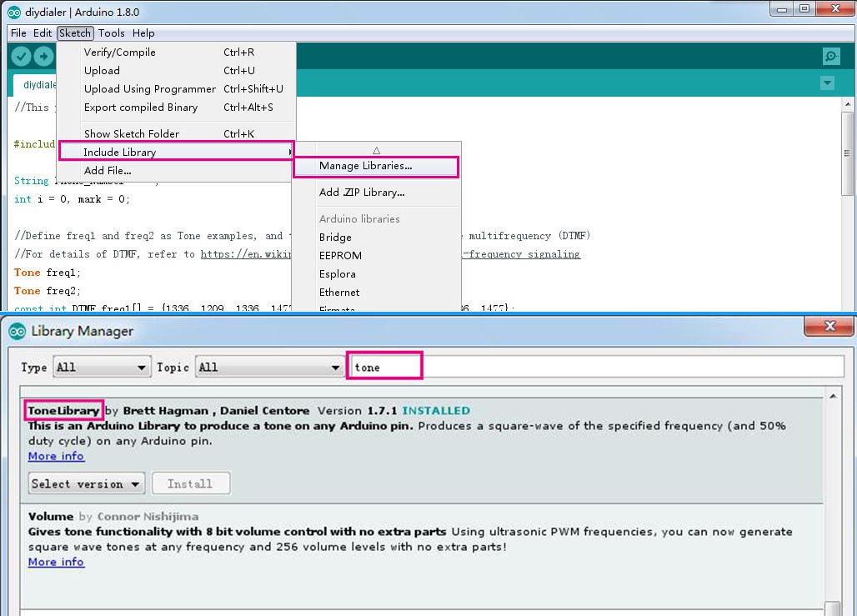857x616 pixels.
Task: Click the Upload arrow toolbar icon
Action: pos(43,56)
